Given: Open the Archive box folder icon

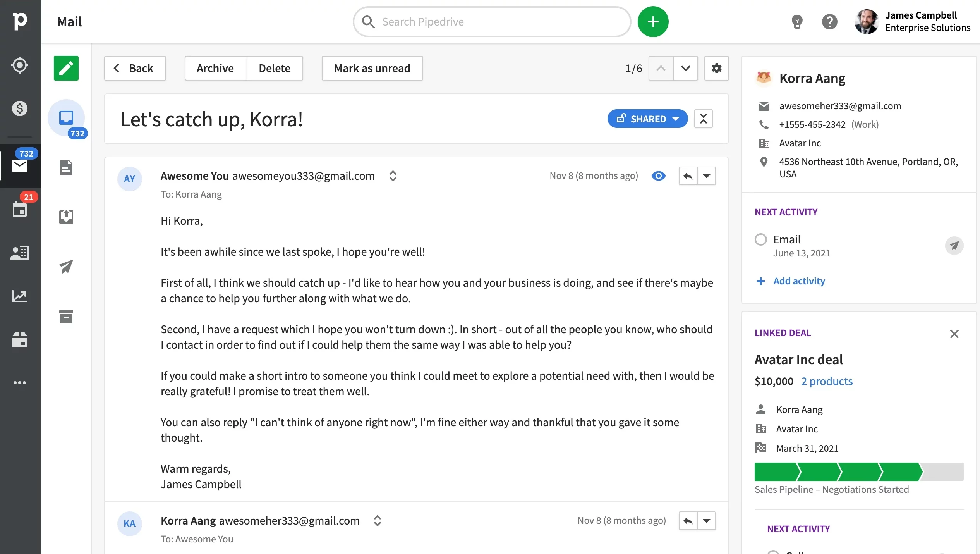Looking at the screenshot, I should pos(66,316).
